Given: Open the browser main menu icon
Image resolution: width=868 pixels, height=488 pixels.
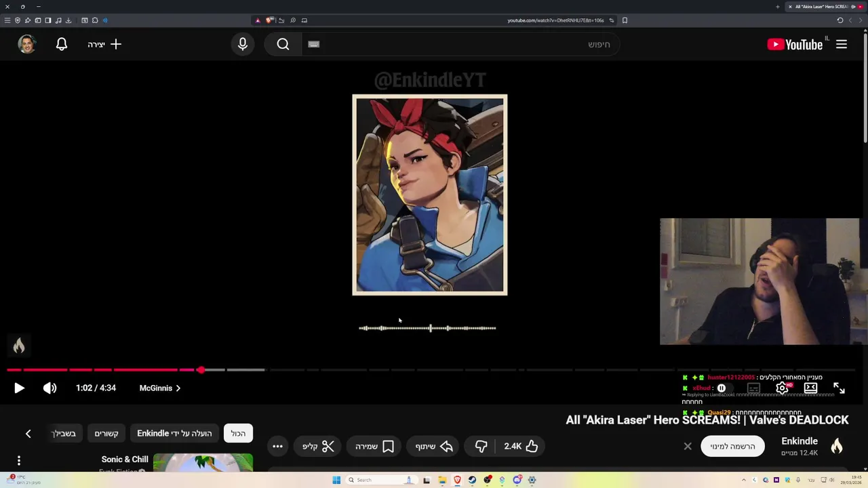Looking at the screenshot, I should pyautogui.click(x=7, y=20).
